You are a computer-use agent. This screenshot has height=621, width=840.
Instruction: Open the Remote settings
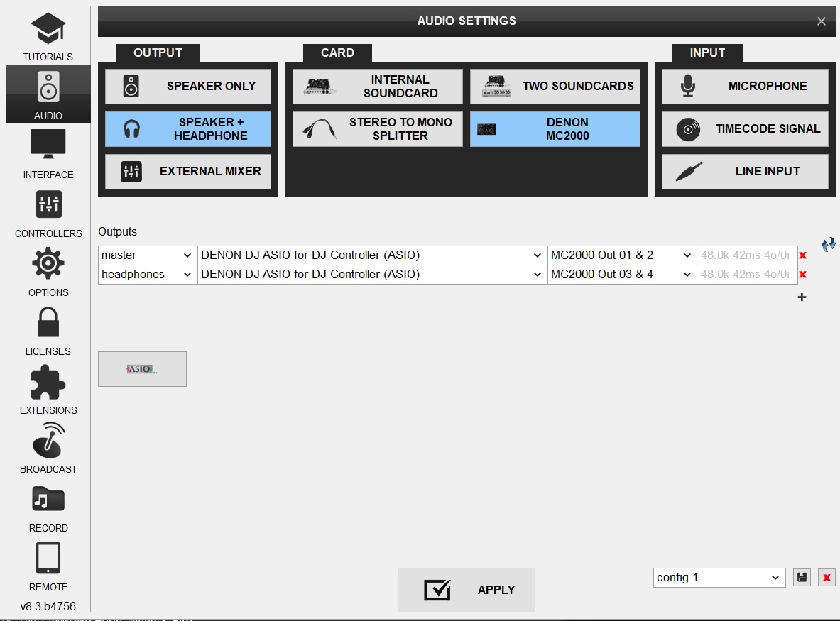pos(48,566)
